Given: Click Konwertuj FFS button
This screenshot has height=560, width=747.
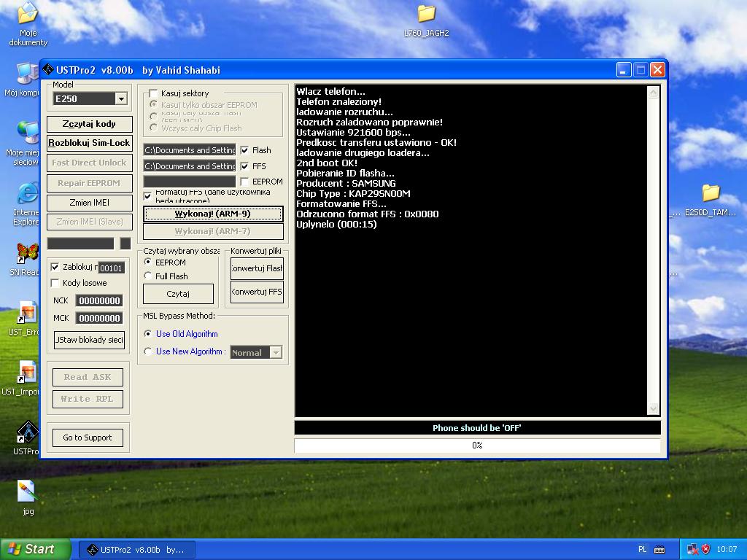Looking at the screenshot, I should click(x=257, y=292).
